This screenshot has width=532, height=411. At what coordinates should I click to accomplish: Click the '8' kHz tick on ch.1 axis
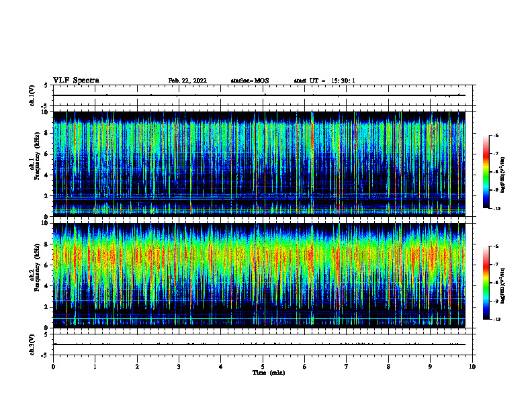tap(47, 133)
